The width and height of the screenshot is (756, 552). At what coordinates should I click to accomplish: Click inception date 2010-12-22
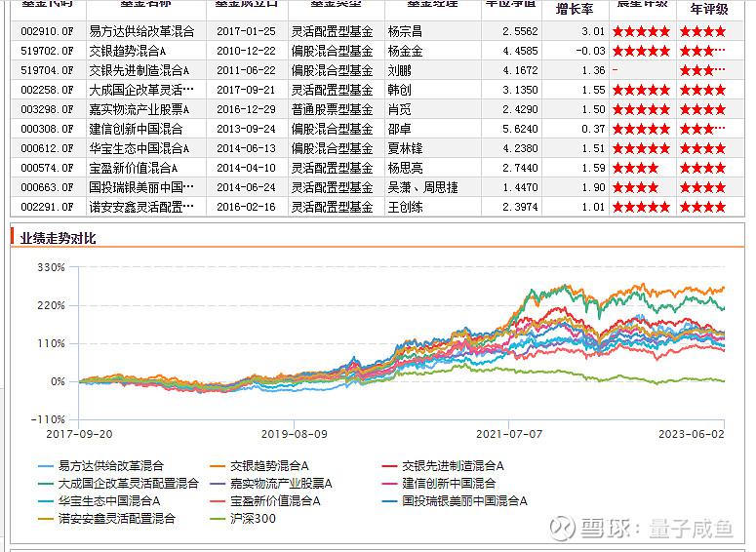pyautogui.click(x=246, y=51)
